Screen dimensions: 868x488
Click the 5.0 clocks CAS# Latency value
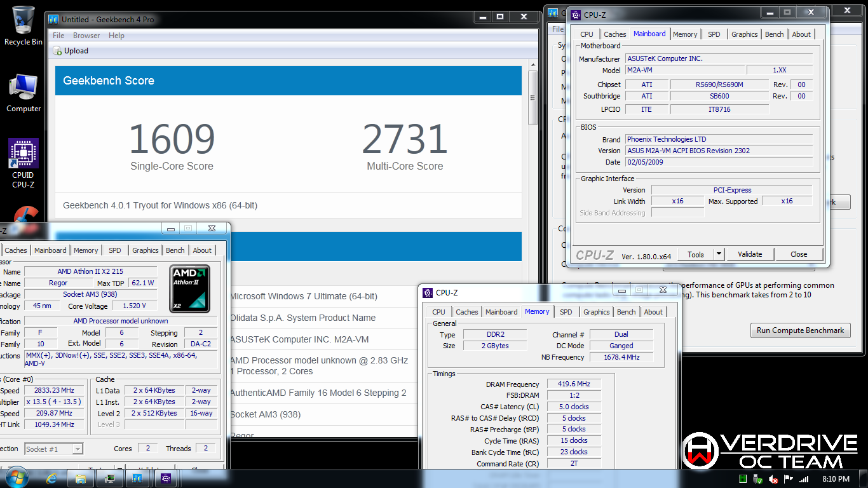point(574,407)
